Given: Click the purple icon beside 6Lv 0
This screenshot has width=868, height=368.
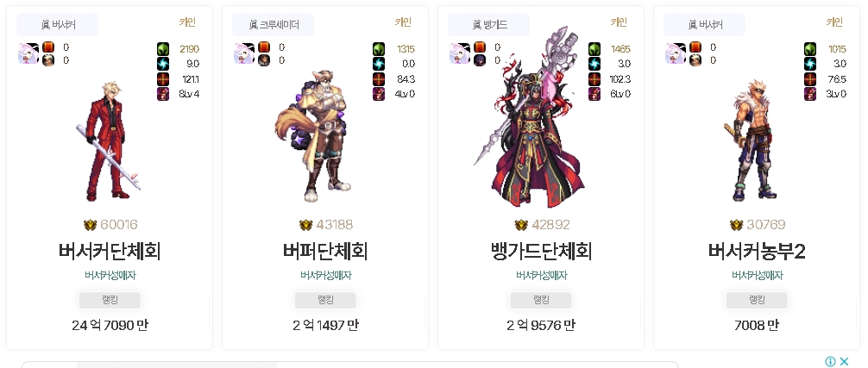Looking at the screenshot, I should click(x=594, y=94).
